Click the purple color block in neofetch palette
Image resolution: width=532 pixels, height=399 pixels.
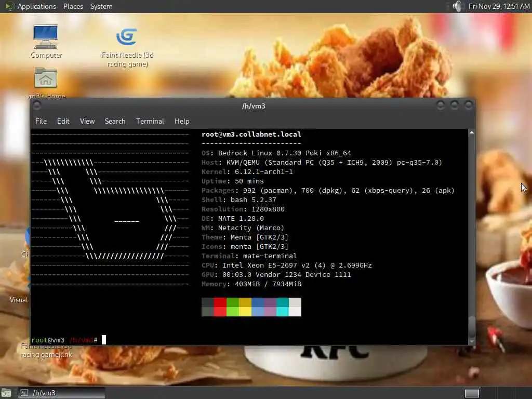click(270, 307)
